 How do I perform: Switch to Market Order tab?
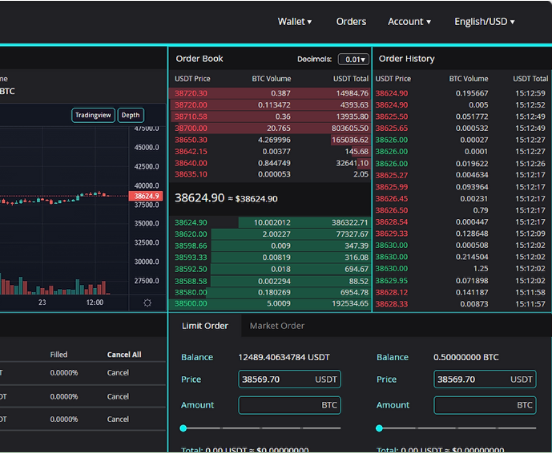point(277,326)
